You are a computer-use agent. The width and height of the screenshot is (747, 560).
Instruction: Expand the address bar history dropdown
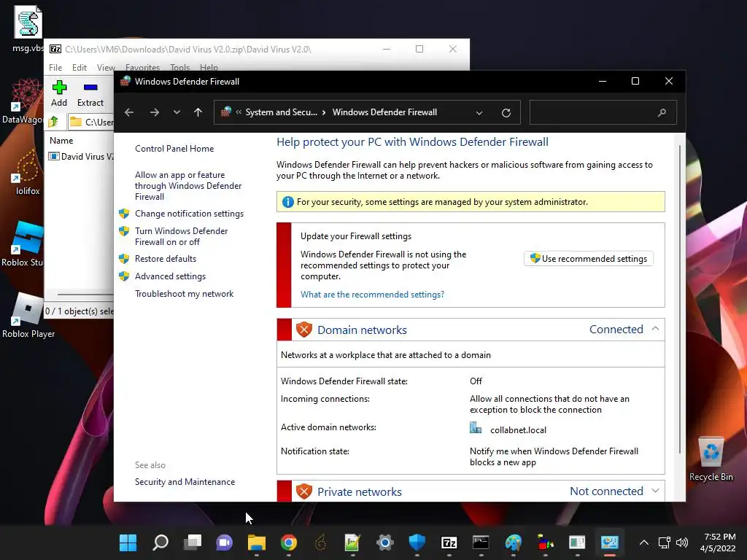tap(479, 113)
